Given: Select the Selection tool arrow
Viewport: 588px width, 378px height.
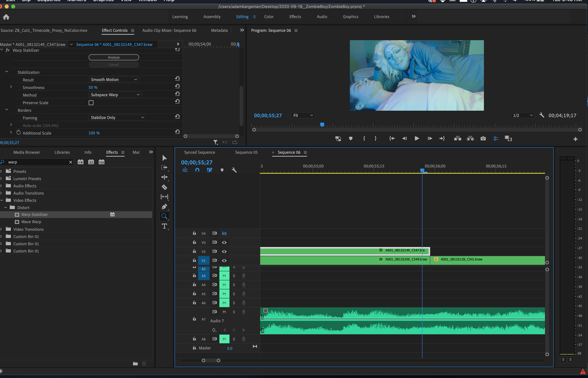Looking at the screenshot, I should pyautogui.click(x=164, y=158).
